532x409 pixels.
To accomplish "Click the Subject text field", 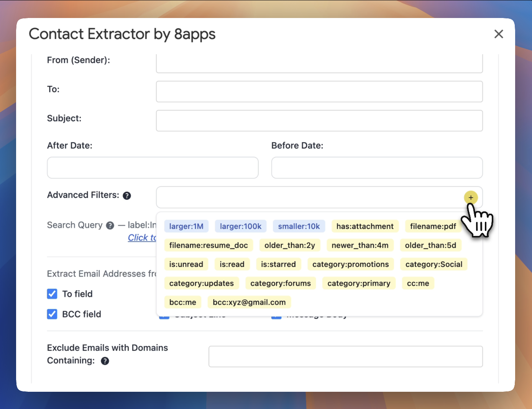I will click(x=319, y=121).
